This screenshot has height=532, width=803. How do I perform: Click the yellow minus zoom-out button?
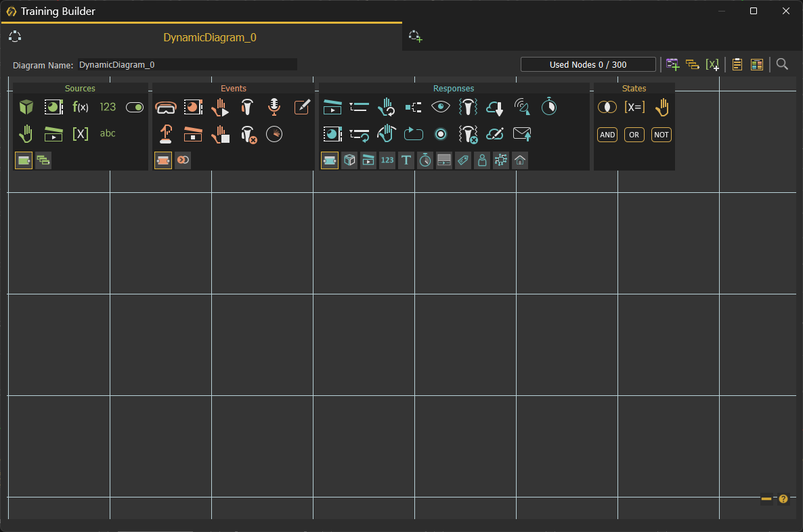coord(766,499)
